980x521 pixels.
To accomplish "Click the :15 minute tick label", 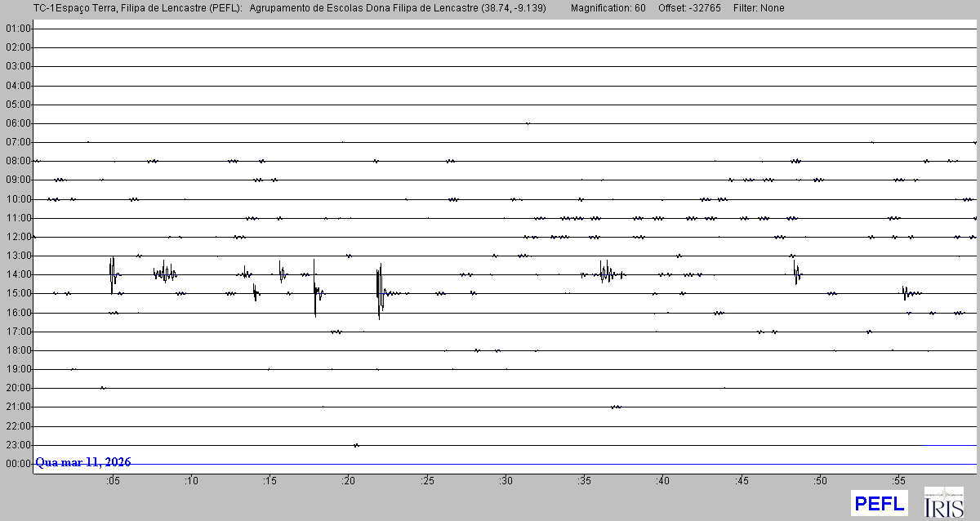I will 269,481.
